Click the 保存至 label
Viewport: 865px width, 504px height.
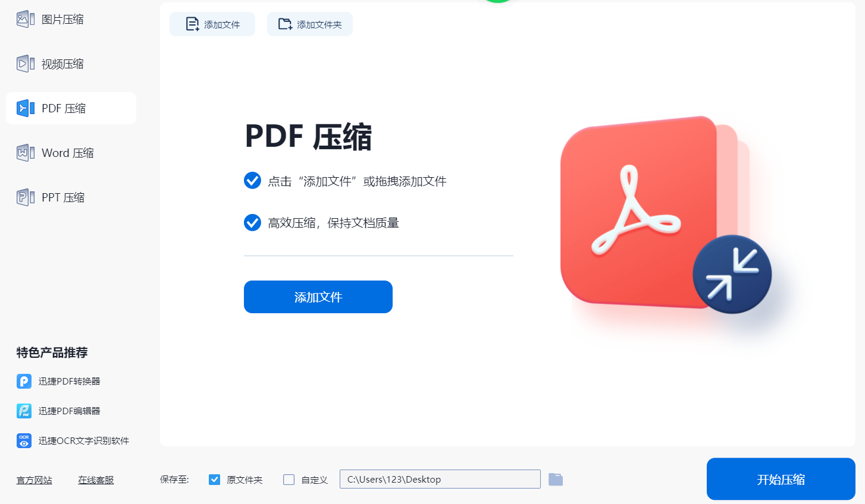point(174,480)
